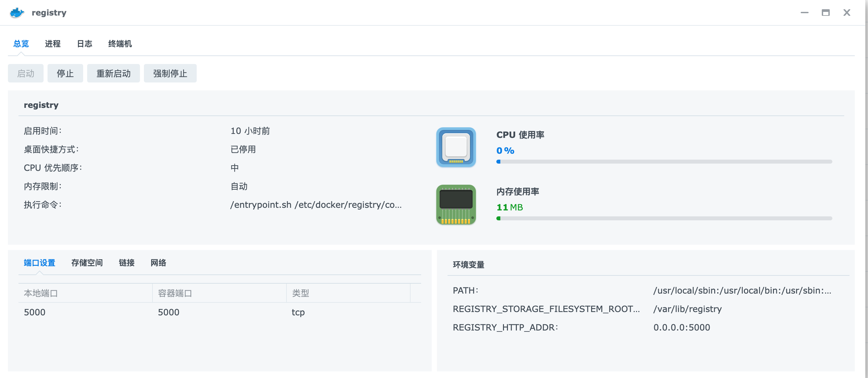The width and height of the screenshot is (868, 378).
Task: Minimize the registry window
Action: (x=804, y=13)
